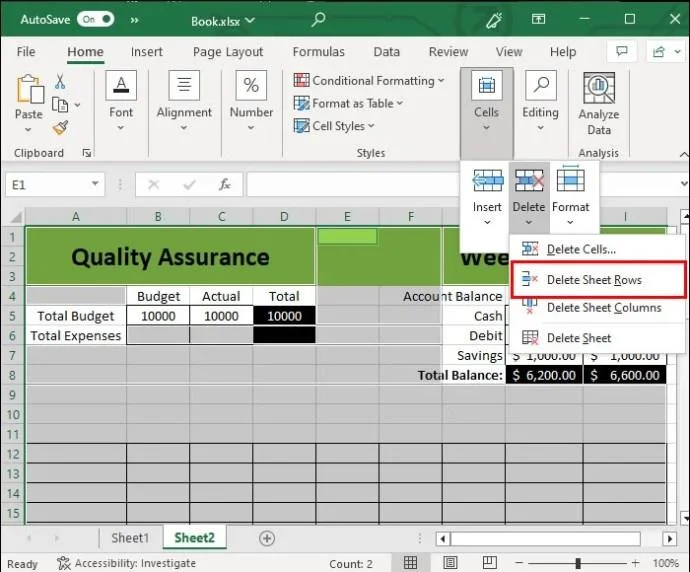The image size is (690, 572).
Task: Toggle the AutoSave switch off
Action: [97, 19]
